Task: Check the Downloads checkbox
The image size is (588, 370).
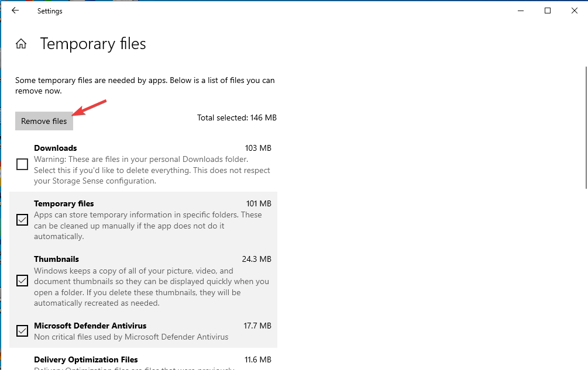Action: coord(22,164)
